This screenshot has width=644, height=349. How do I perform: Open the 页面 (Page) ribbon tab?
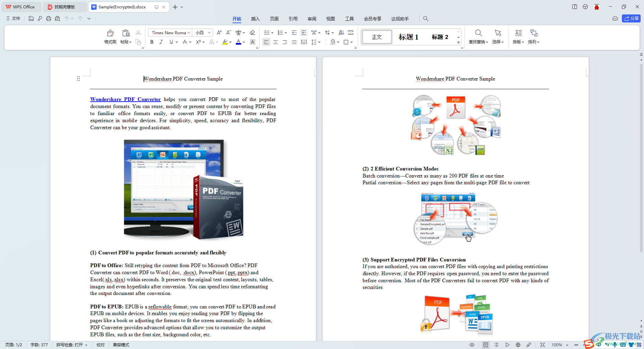(274, 19)
